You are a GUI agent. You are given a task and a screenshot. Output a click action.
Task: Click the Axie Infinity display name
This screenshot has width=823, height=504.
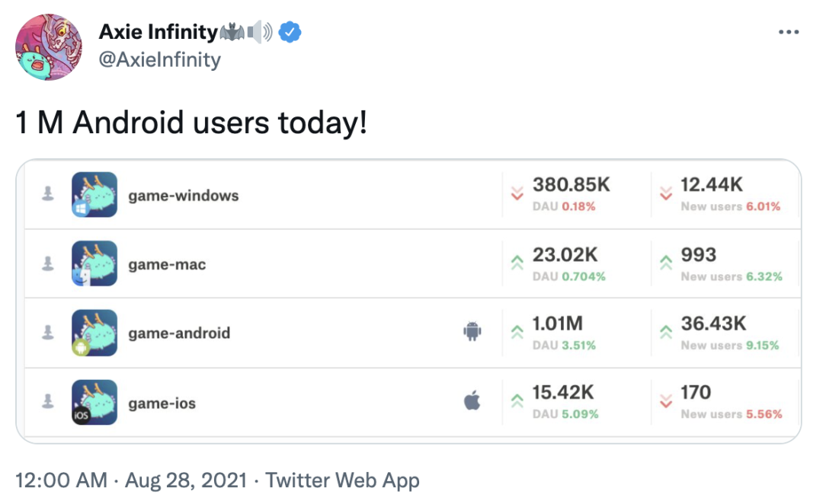tap(158, 32)
